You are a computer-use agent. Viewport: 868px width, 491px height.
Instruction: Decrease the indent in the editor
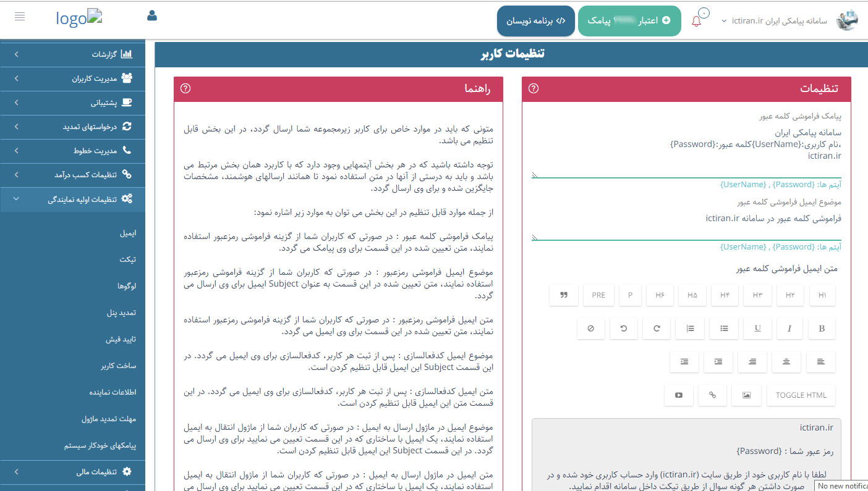coord(685,362)
